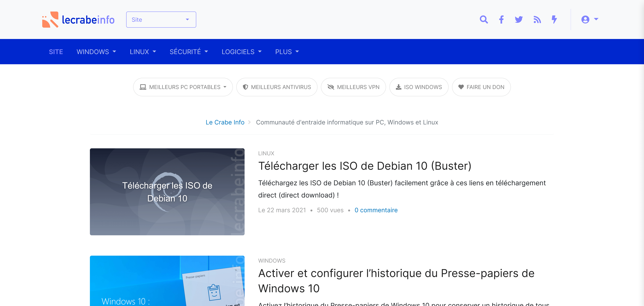Select the SITE navigation item
Viewport: 644px width, 306px height.
pyautogui.click(x=56, y=52)
